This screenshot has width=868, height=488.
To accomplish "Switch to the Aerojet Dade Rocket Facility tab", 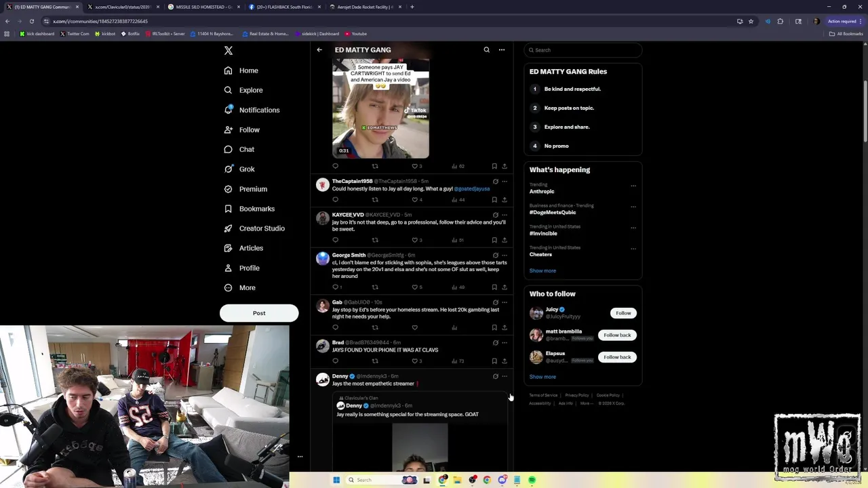I will (366, 7).
